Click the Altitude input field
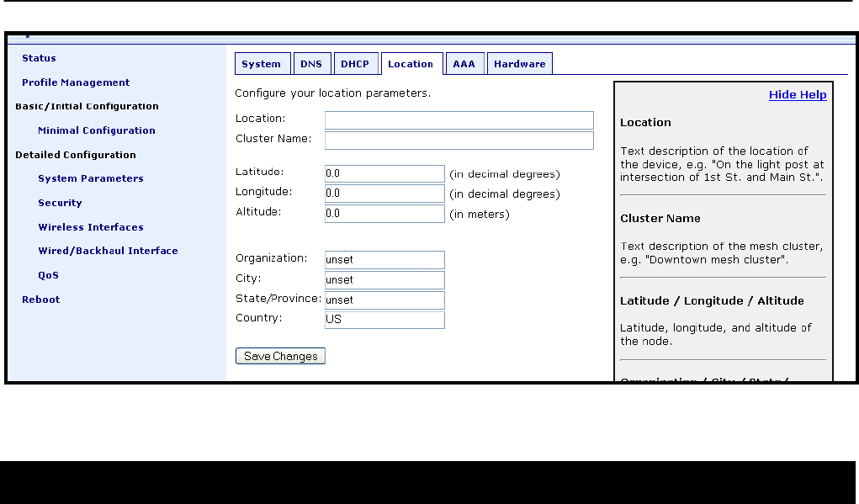 384,214
